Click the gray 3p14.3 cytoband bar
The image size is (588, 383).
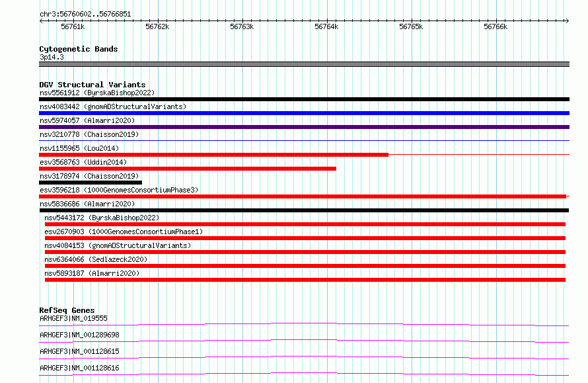tap(304, 64)
